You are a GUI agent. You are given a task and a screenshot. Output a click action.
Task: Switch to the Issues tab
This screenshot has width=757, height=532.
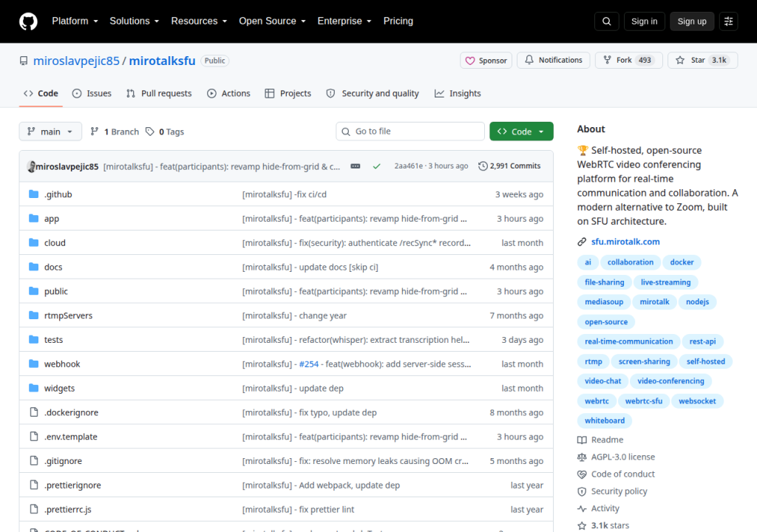92,94
